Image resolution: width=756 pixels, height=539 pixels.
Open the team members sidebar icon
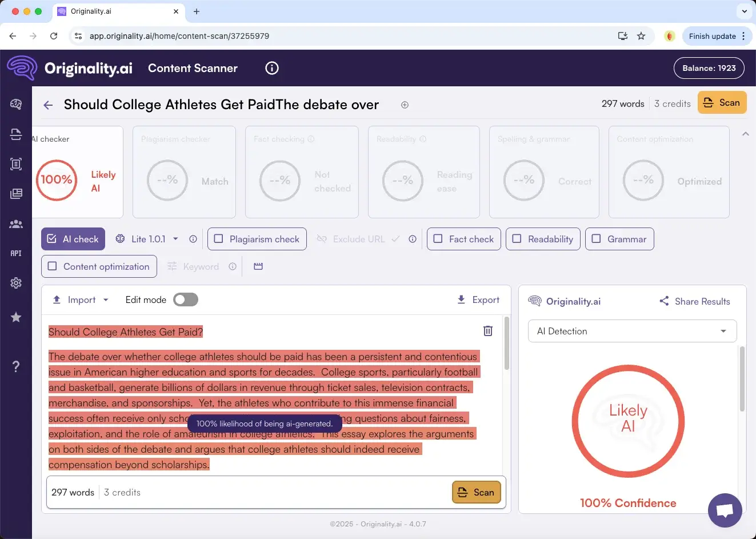(x=16, y=224)
